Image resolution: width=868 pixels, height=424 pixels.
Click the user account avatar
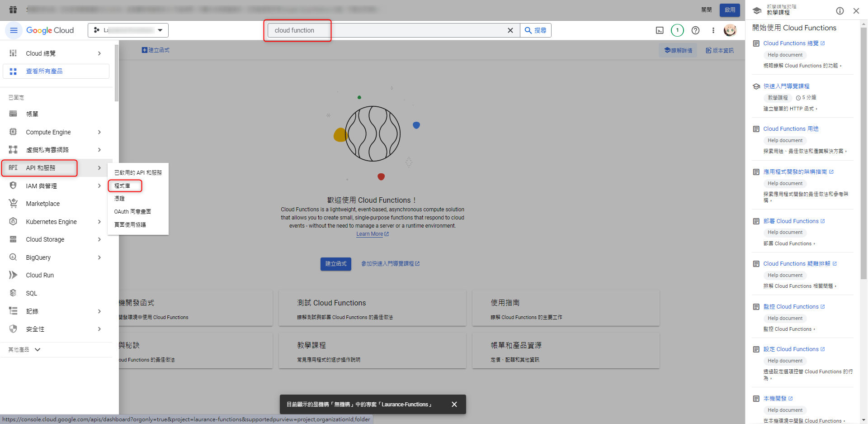[x=730, y=30]
